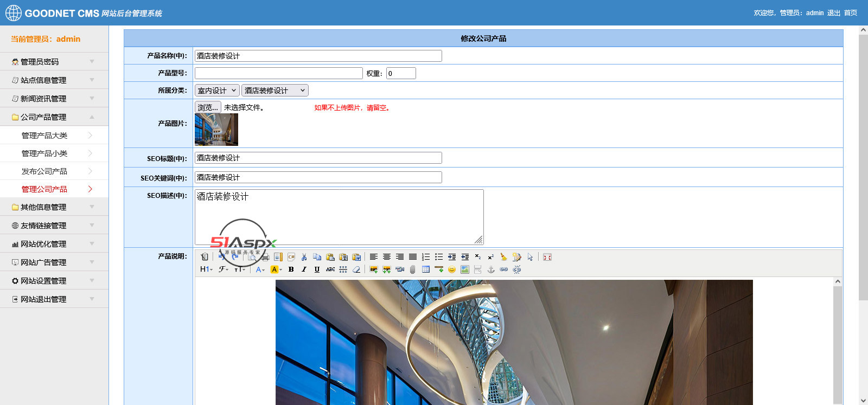Viewport: 868px width, 405px height.
Task: Upload multiple images at once
Action: pyautogui.click(x=387, y=269)
